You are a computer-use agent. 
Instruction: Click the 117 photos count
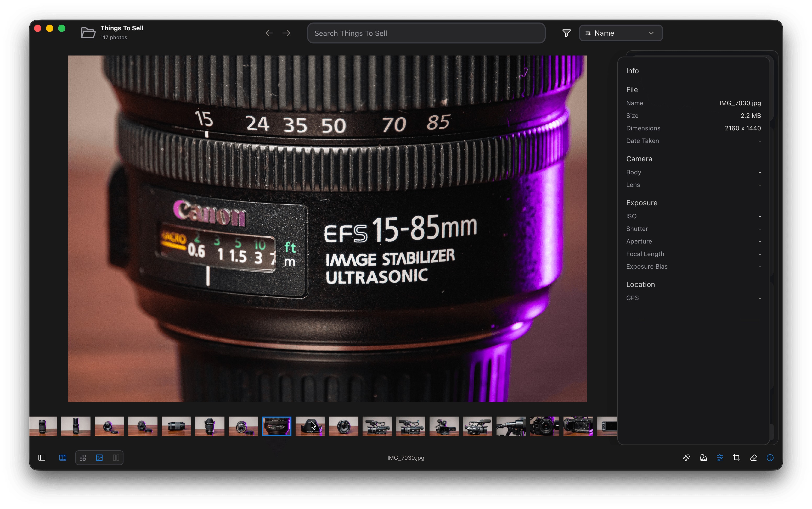click(x=114, y=37)
